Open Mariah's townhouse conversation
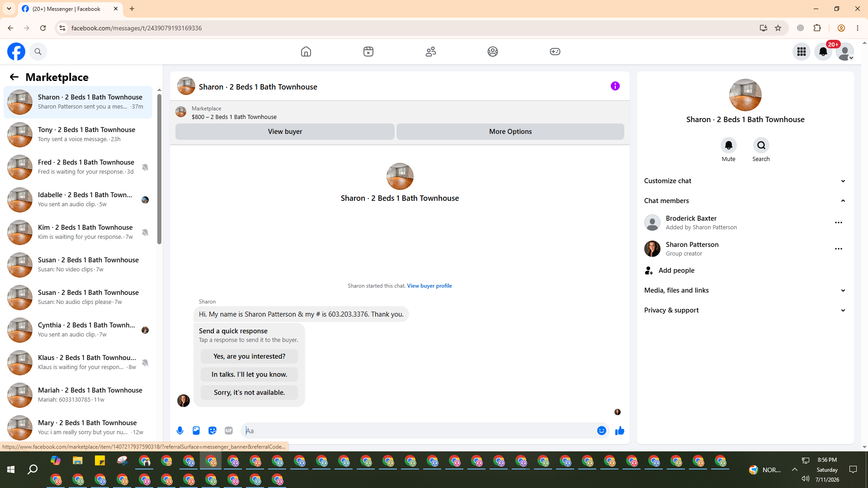Viewport: 868px width, 488px height. click(x=78, y=395)
